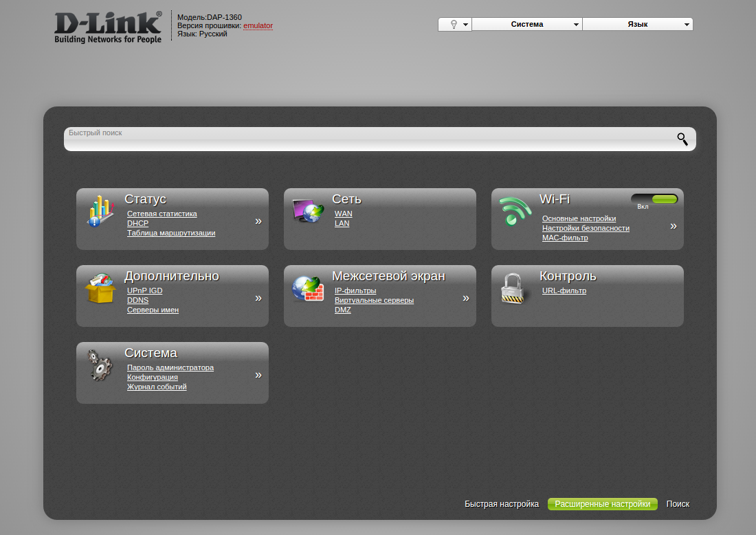Open the DHCP status link
This screenshot has width=756, height=535.
pyautogui.click(x=138, y=223)
